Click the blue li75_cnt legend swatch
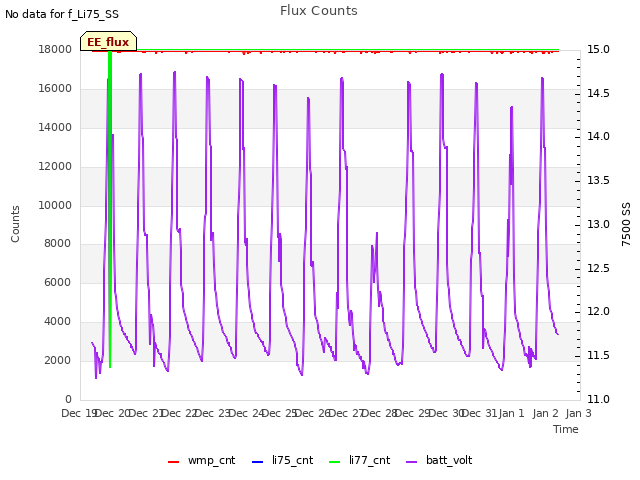This screenshot has width=640, height=480. click(x=258, y=462)
